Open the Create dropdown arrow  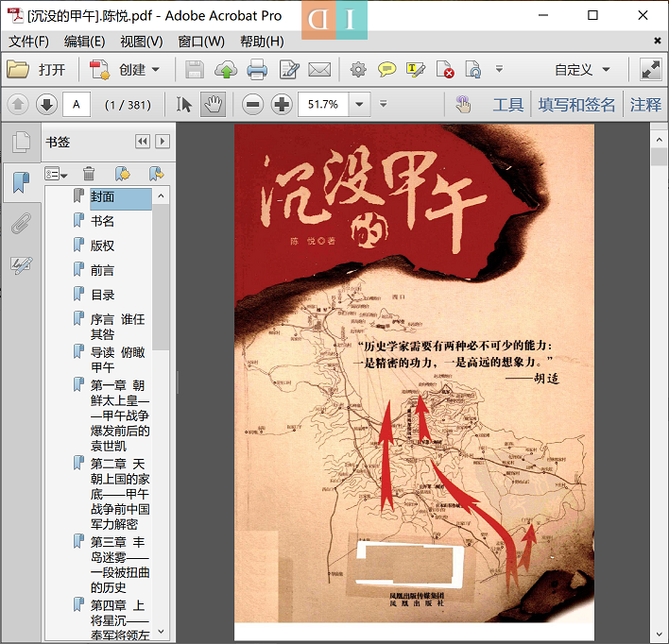tap(155, 70)
